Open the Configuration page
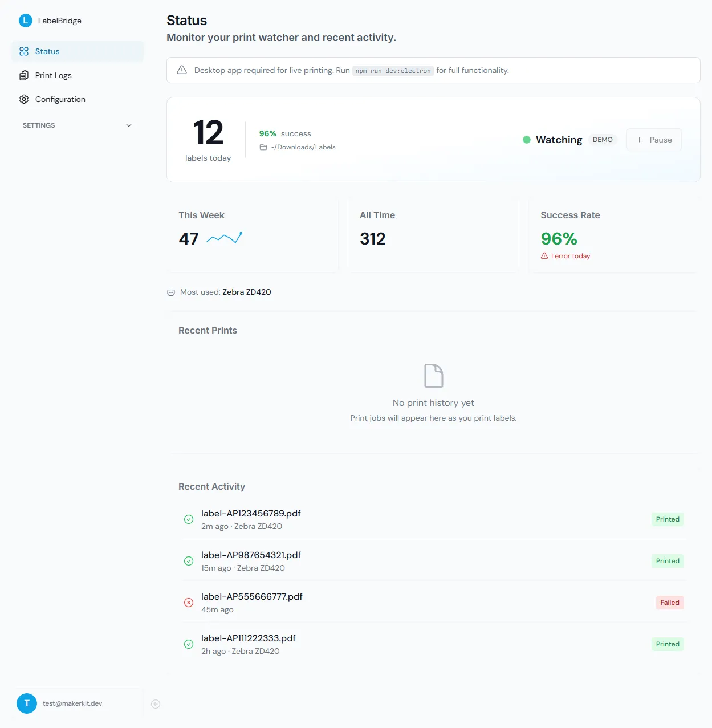Image resolution: width=712 pixels, height=728 pixels. (60, 99)
